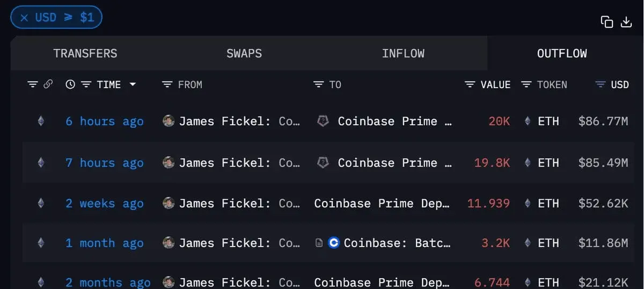Viewport: 644px width, 289px height.
Task: Switch to the INFLOW tab
Action: click(403, 53)
